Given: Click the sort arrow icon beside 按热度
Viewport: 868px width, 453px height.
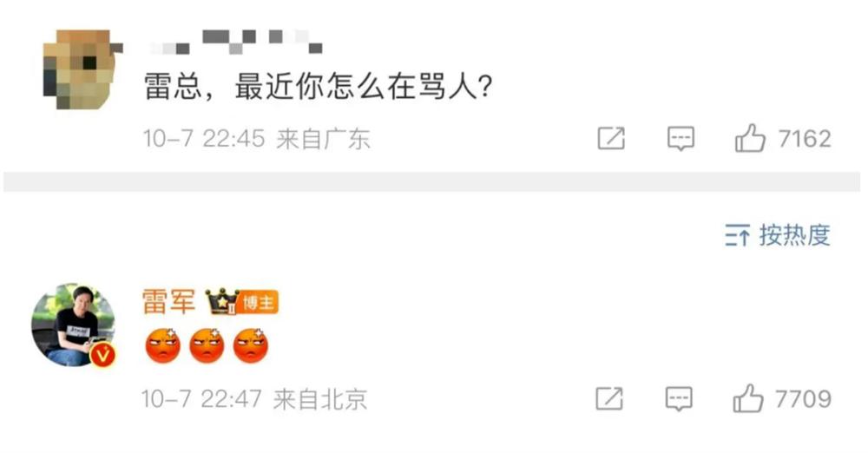Looking at the screenshot, I should click(x=737, y=235).
